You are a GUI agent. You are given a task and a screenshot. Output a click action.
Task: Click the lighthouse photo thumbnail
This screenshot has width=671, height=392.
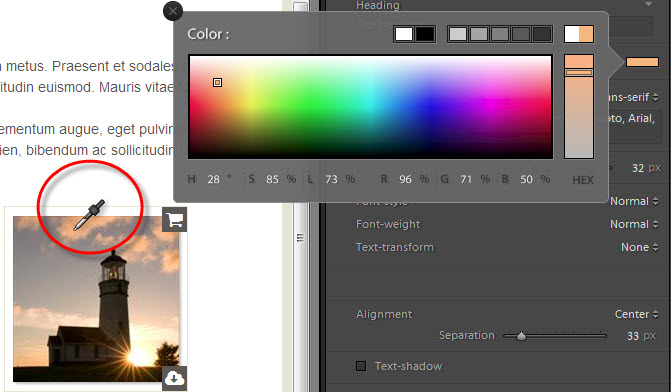click(96, 299)
